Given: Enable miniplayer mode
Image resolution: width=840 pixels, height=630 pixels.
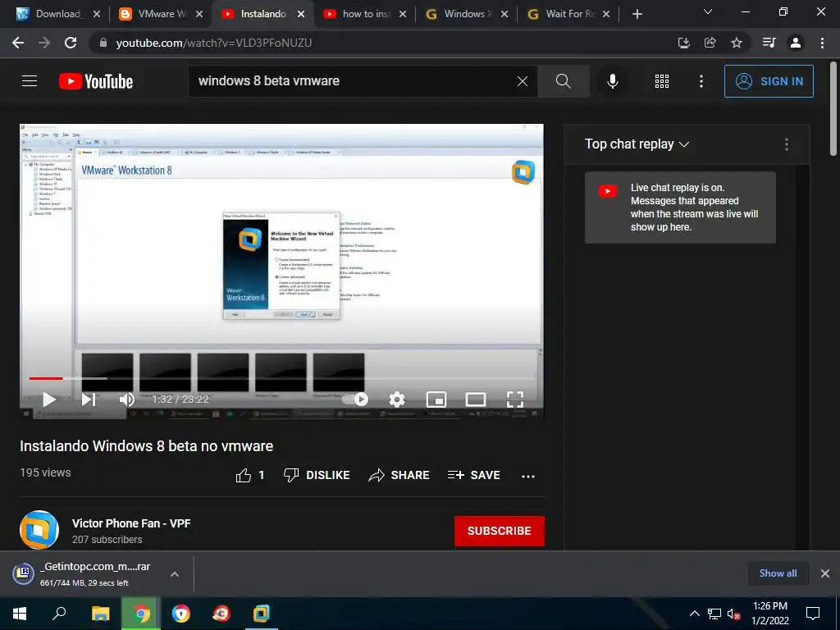Looking at the screenshot, I should (436, 399).
